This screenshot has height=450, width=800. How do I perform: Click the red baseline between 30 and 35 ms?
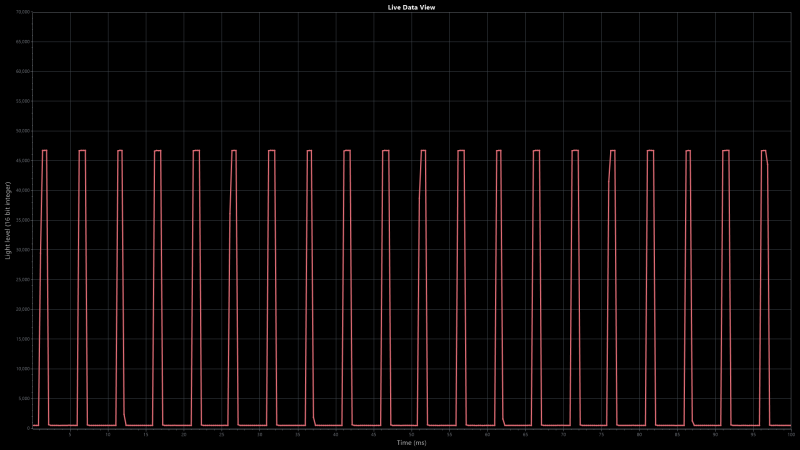[290, 425]
